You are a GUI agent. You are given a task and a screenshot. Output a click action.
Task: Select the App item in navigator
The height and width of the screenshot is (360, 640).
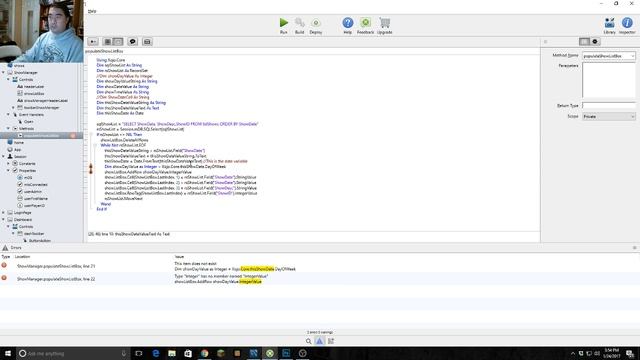(18, 149)
